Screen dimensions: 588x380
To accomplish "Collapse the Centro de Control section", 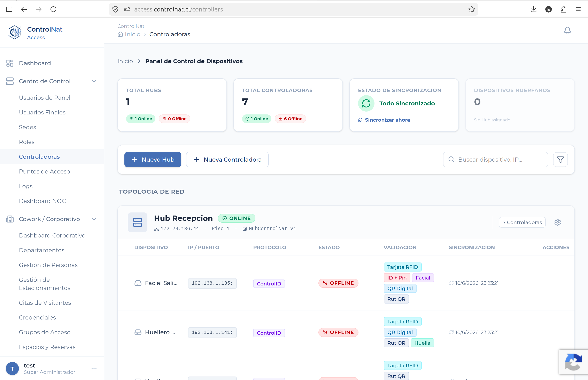I will [x=94, y=81].
